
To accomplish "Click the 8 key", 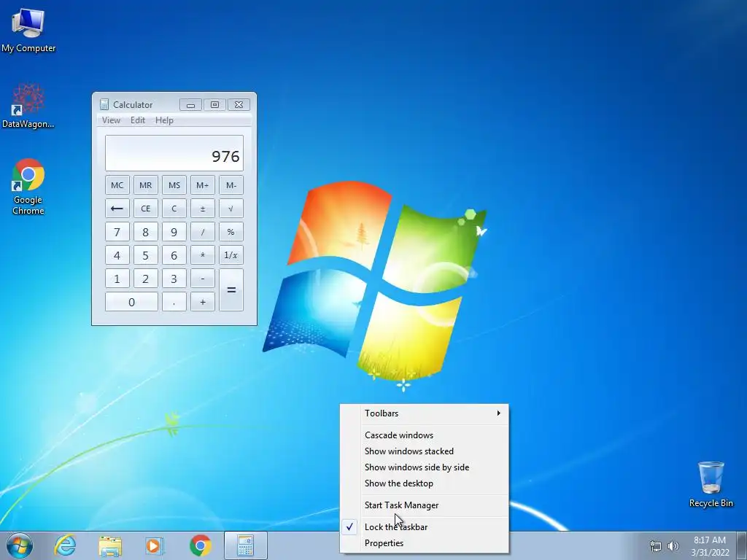I will click(146, 232).
